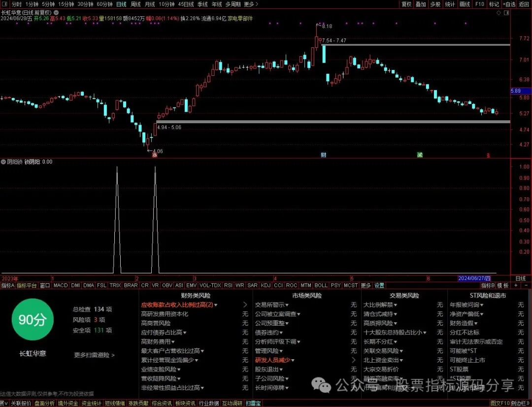Image resolution: width=532 pixels, height=407 pixels.
Task: Click the 财 event marker below the chart
Action: click(323, 155)
